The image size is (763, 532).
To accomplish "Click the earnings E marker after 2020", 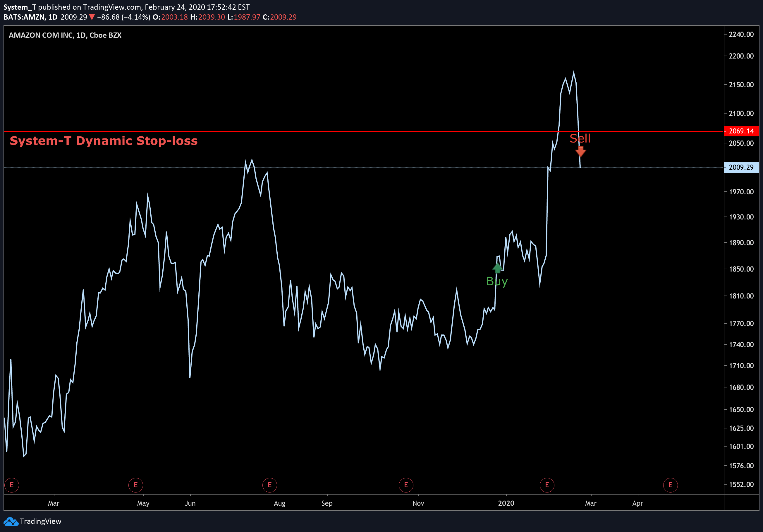I will (547, 485).
